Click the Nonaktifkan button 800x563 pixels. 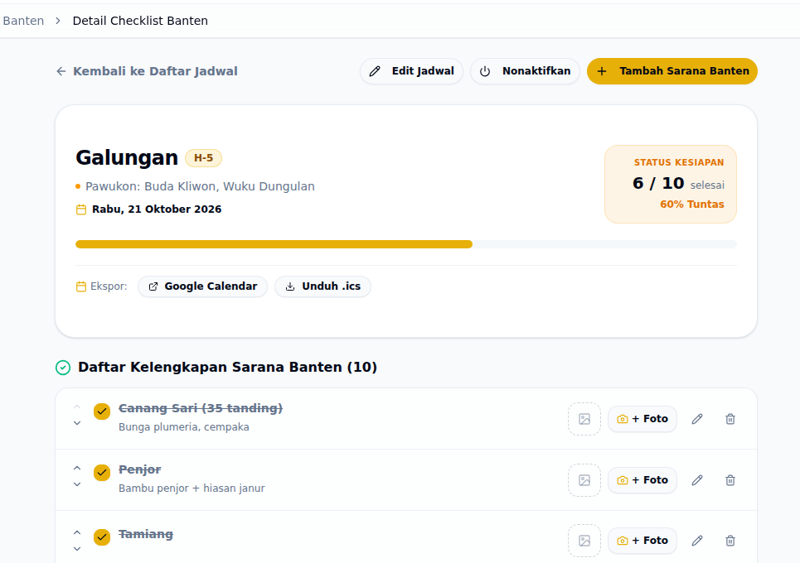coord(524,71)
